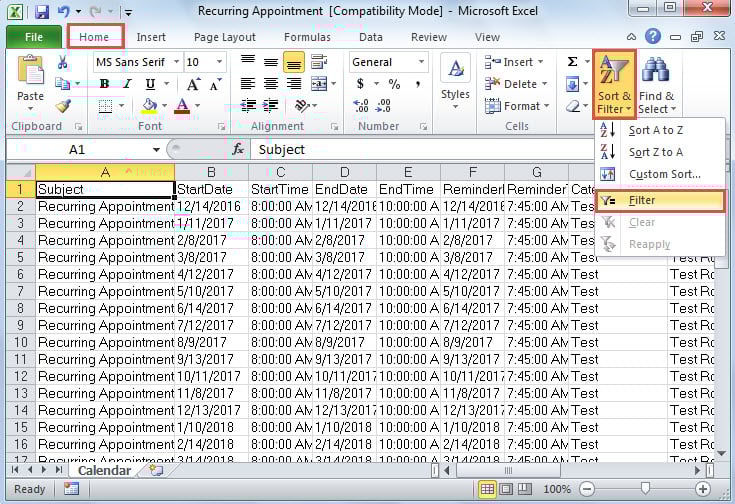Click the text Orientation icon
This screenshot has width=735, height=504.
[x=302, y=106]
